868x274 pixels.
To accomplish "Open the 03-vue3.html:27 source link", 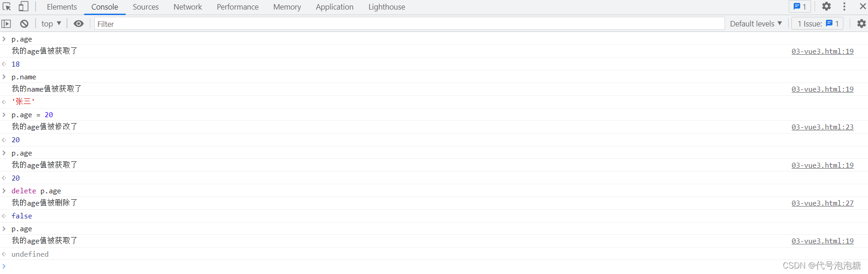I will click(822, 203).
